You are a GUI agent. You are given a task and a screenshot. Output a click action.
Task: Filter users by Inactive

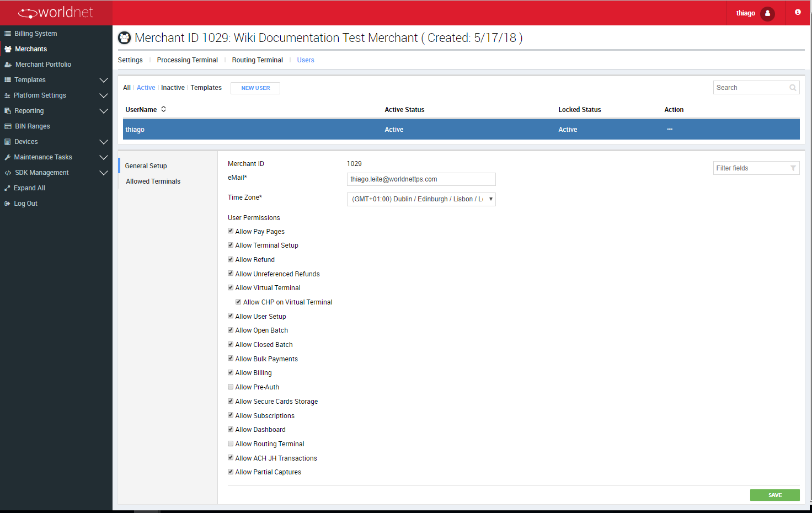[173, 88]
